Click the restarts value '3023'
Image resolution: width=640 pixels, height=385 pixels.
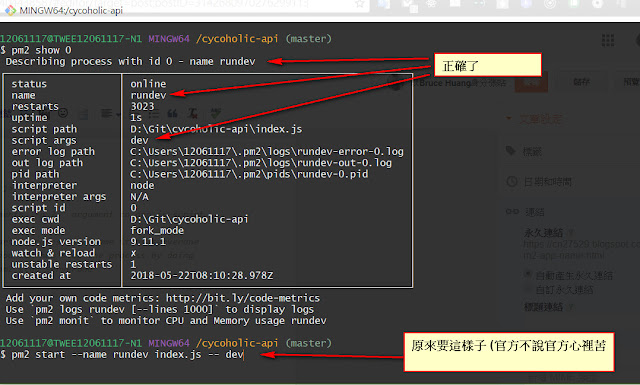(x=142, y=106)
